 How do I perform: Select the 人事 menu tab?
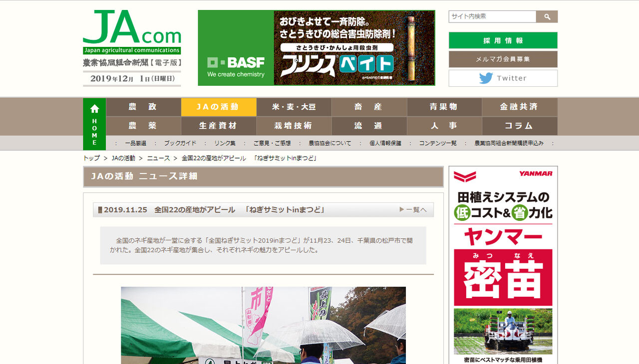(x=444, y=126)
